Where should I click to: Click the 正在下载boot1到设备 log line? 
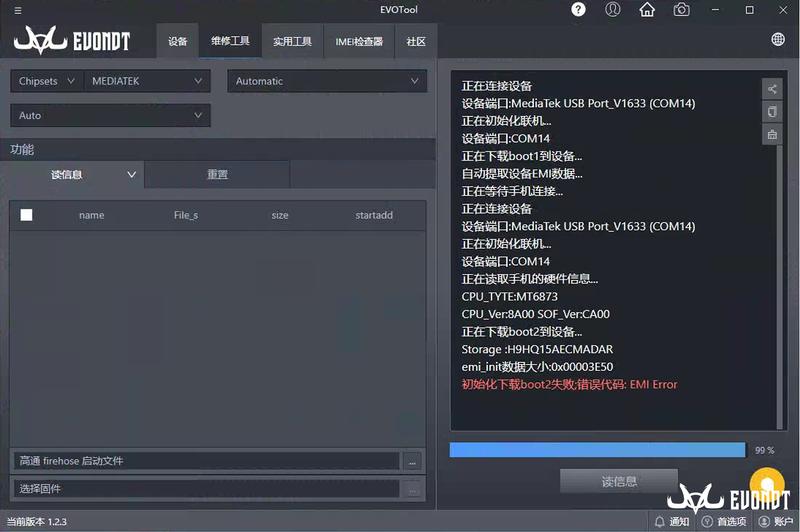pyautogui.click(x=521, y=156)
